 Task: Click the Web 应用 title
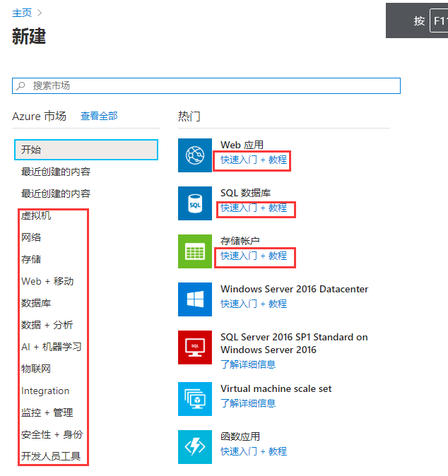tap(242, 145)
